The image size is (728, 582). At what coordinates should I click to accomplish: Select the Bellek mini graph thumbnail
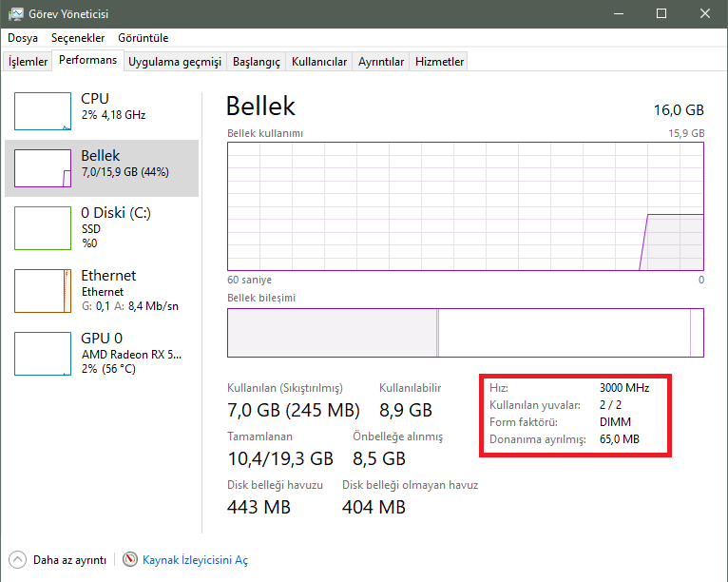pos(43,168)
